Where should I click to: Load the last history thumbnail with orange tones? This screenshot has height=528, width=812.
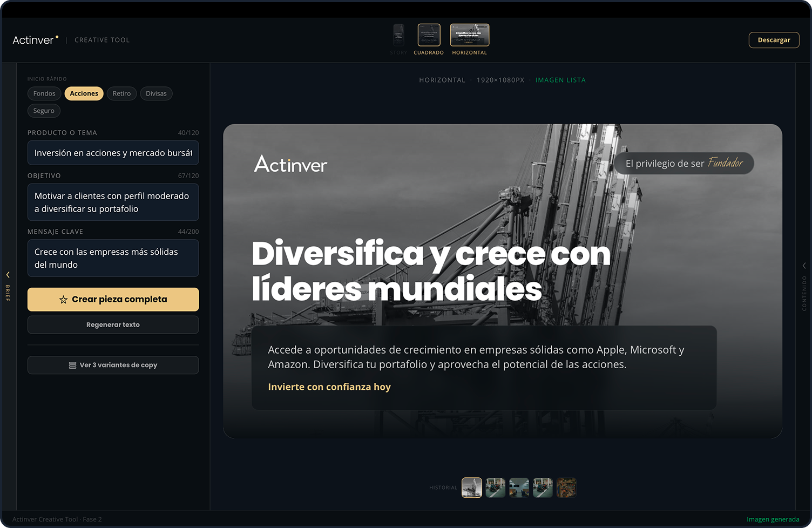(566, 488)
